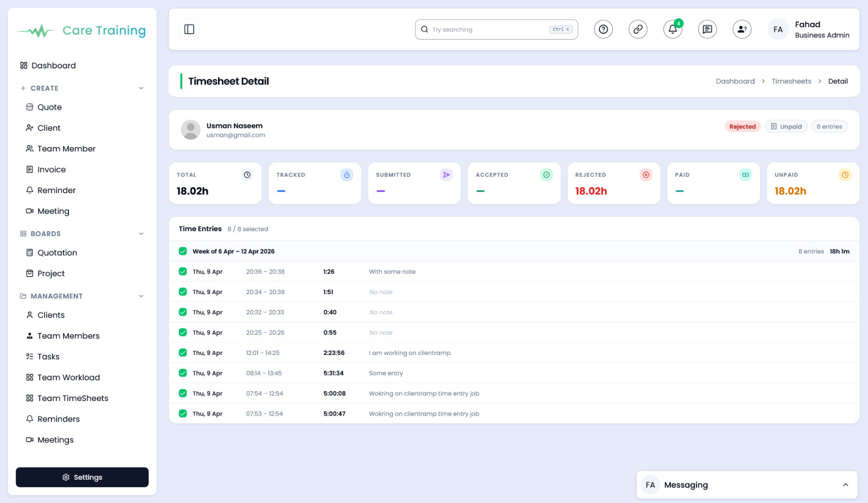Viewport: 868px width, 503px height.
Task: Open the Settings button
Action: point(82,477)
